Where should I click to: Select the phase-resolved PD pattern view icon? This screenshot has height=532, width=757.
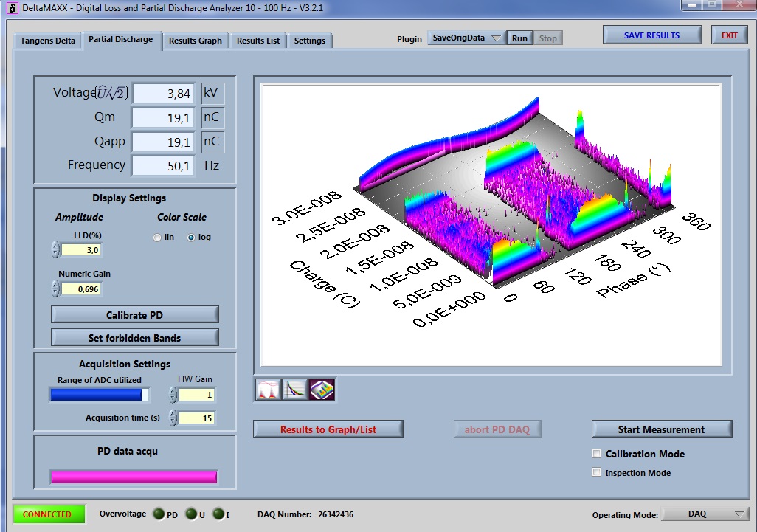(x=268, y=390)
